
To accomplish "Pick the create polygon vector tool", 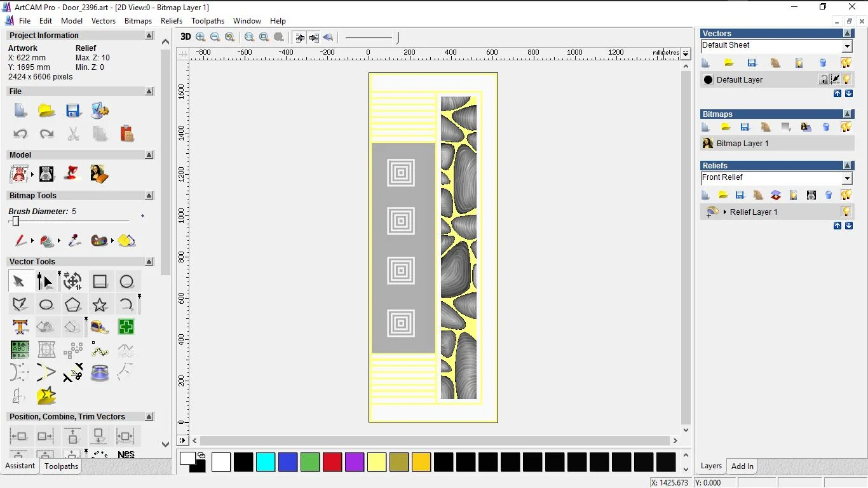I will (x=73, y=304).
